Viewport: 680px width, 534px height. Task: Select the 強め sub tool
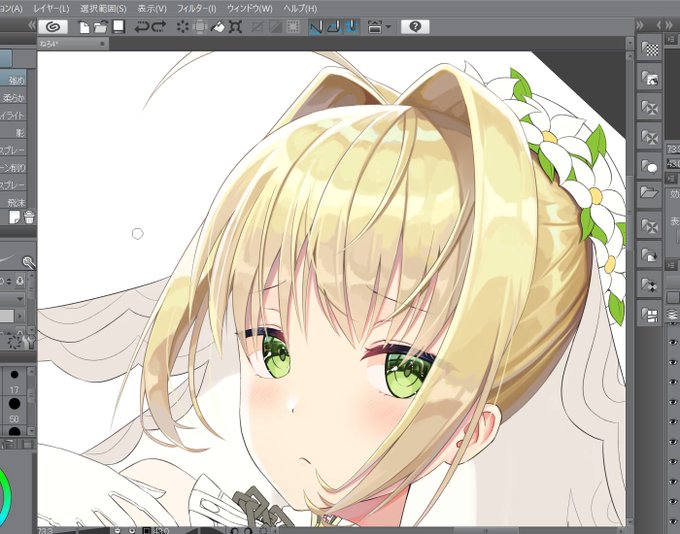[x=13, y=80]
